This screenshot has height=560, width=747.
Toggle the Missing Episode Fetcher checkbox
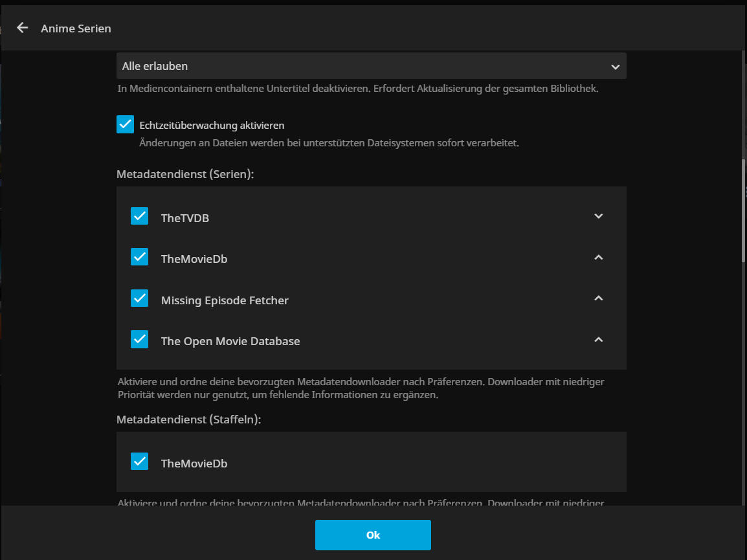click(140, 298)
